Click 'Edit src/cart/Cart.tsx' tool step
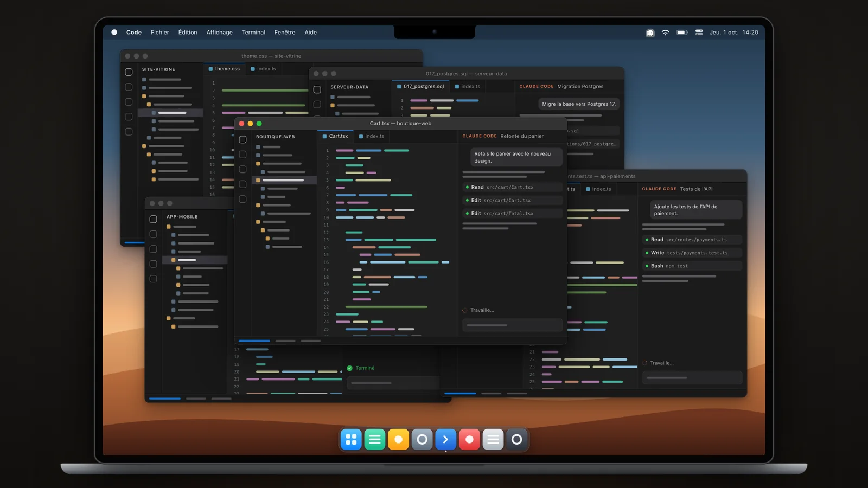The width and height of the screenshot is (868, 488). pos(512,200)
